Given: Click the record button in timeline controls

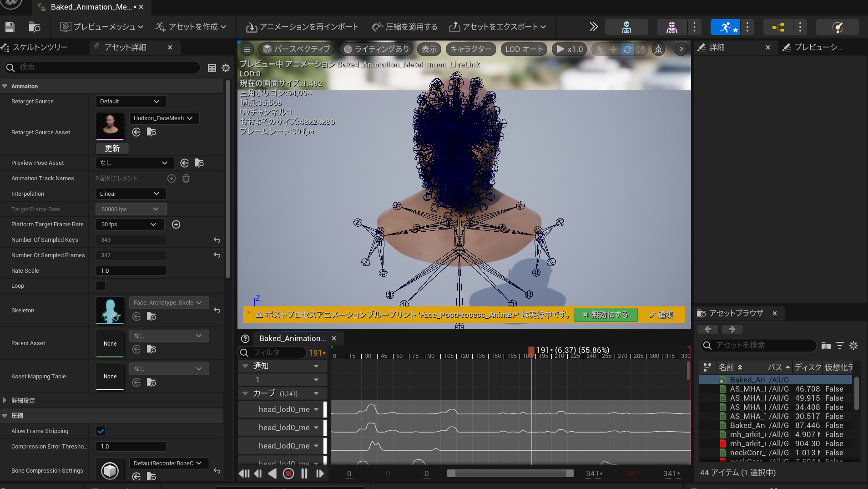Looking at the screenshot, I should pos(288,474).
